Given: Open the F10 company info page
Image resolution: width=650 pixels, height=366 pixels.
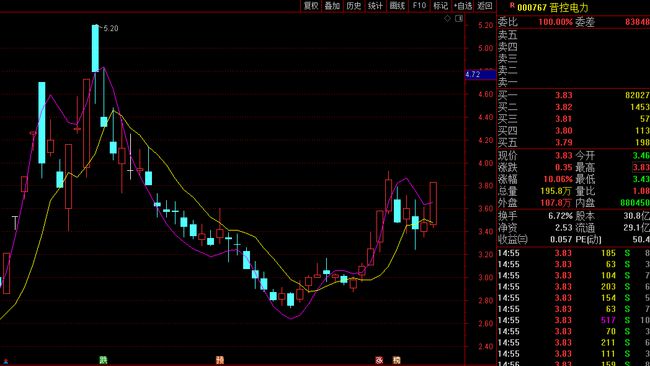Looking at the screenshot, I should (419, 6).
